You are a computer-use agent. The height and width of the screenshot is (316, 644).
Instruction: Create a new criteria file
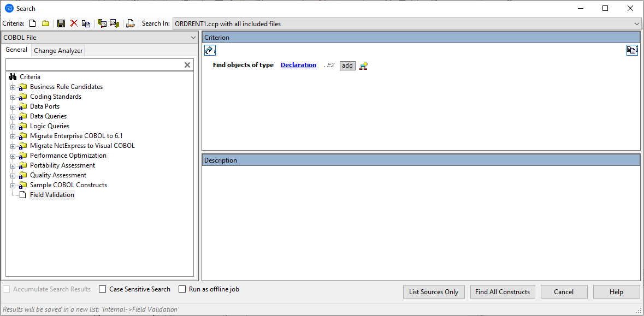point(31,23)
